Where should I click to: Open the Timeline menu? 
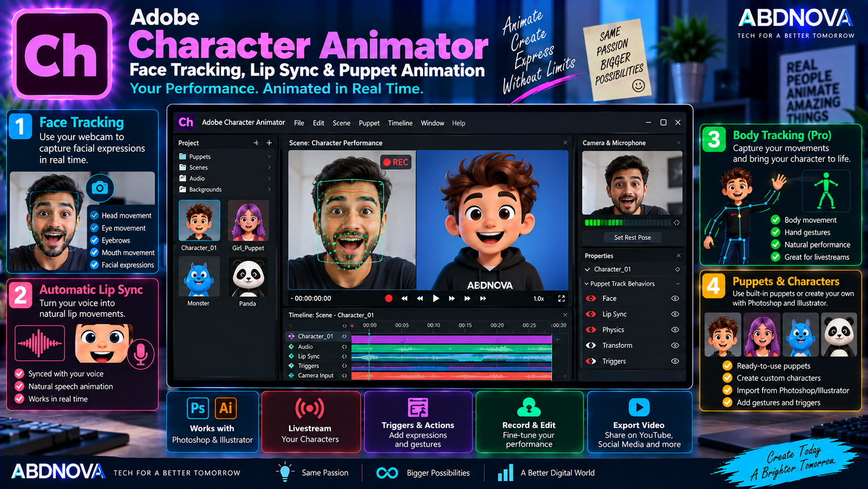click(400, 123)
